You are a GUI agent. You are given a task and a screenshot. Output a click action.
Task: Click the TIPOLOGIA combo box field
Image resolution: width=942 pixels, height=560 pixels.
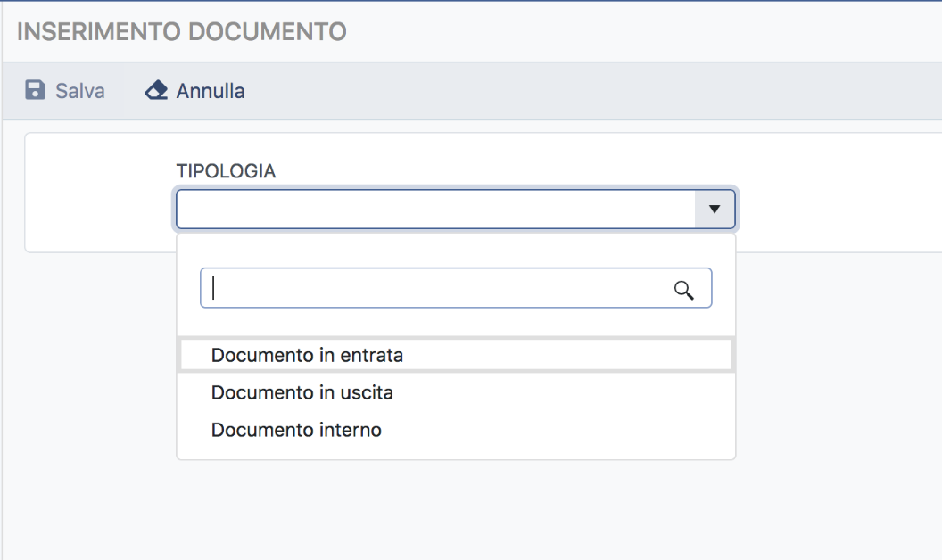pos(456,209)
